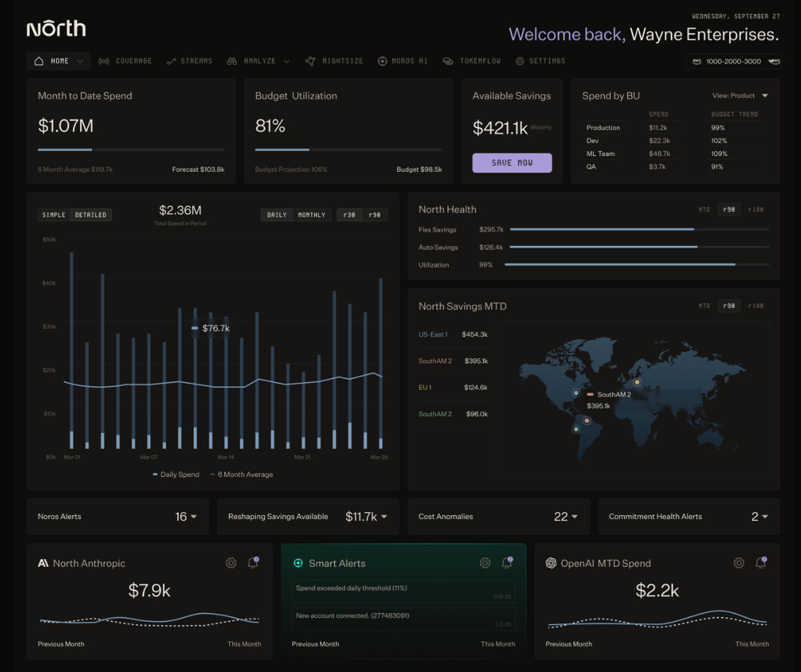Click the Save Now button

pyautogui.click(x=512, y=163)
